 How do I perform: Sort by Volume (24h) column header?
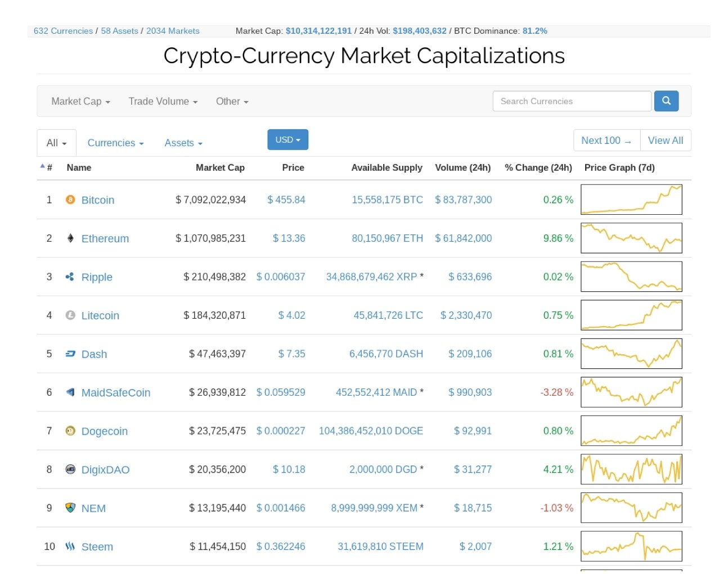point(462,168)
